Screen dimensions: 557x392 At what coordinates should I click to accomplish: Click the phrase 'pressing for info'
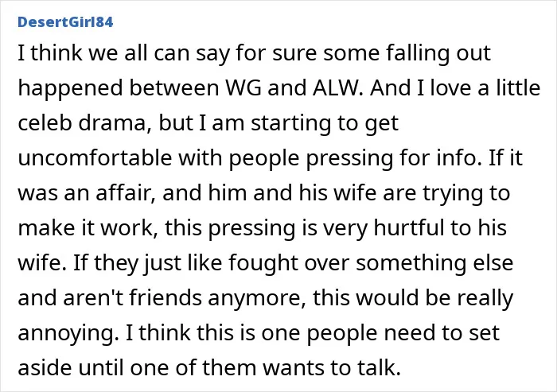(392, 159)
